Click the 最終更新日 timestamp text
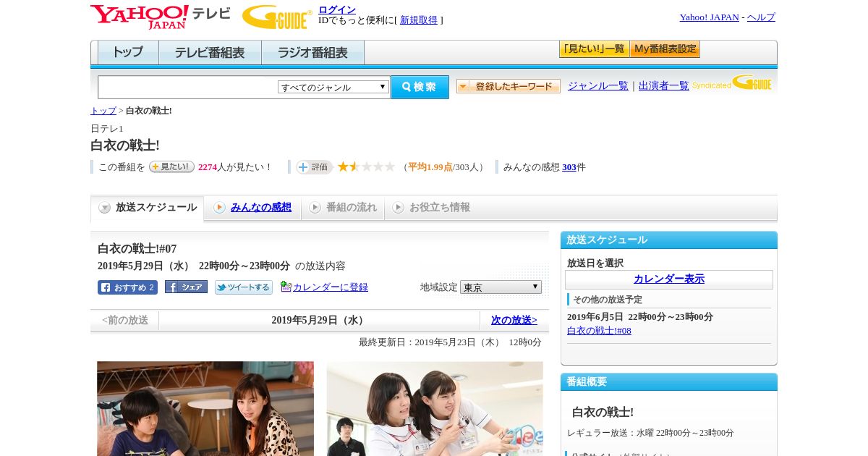This screenshot has width=868, height=456. coord(450,342)
